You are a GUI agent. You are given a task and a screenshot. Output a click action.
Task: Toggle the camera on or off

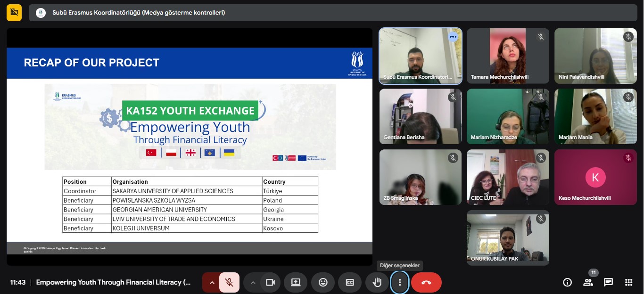270,282
